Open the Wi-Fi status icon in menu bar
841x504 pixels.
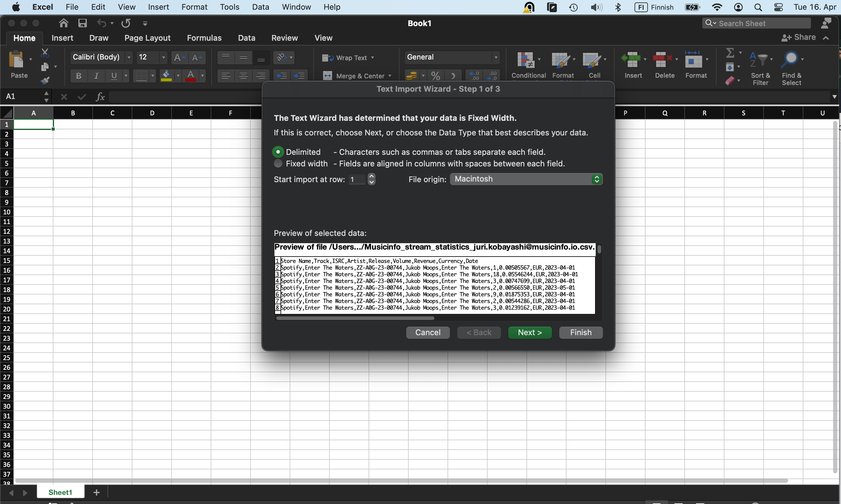717,7
